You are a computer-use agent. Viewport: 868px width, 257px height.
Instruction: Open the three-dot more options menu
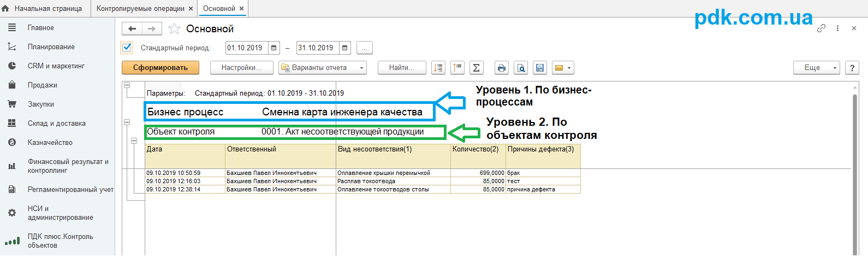[837, 28]
